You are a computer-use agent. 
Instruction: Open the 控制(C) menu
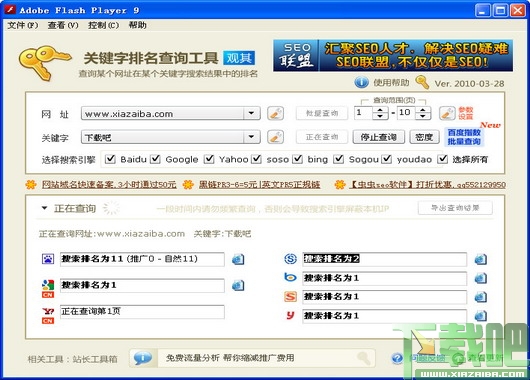pos(104,25)
